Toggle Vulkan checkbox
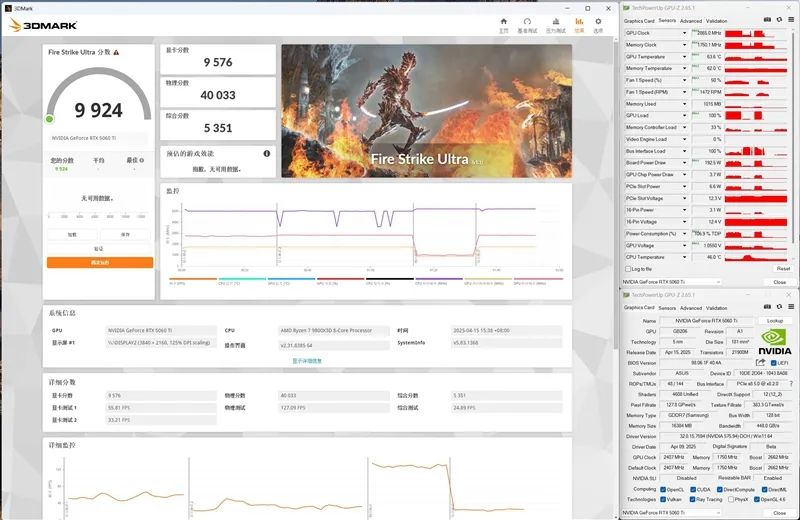 click(x=663, y=499)
